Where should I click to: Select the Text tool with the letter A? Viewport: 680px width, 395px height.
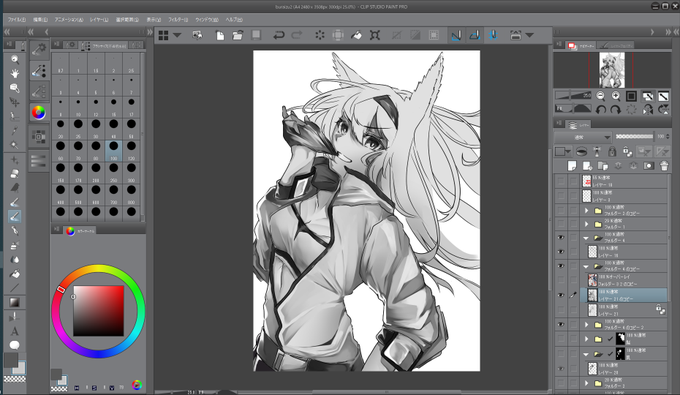pos(15,331)
